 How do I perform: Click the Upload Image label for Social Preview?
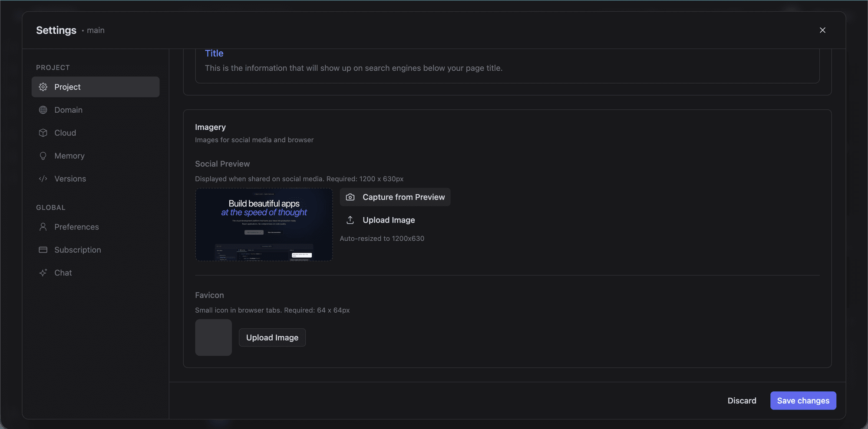[x=389, y=220]
